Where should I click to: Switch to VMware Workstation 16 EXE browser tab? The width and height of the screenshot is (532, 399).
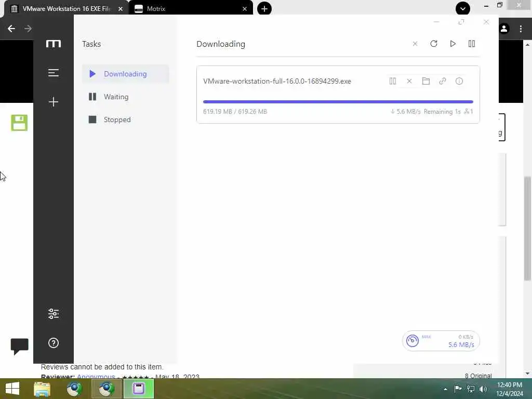click(66, 9)
